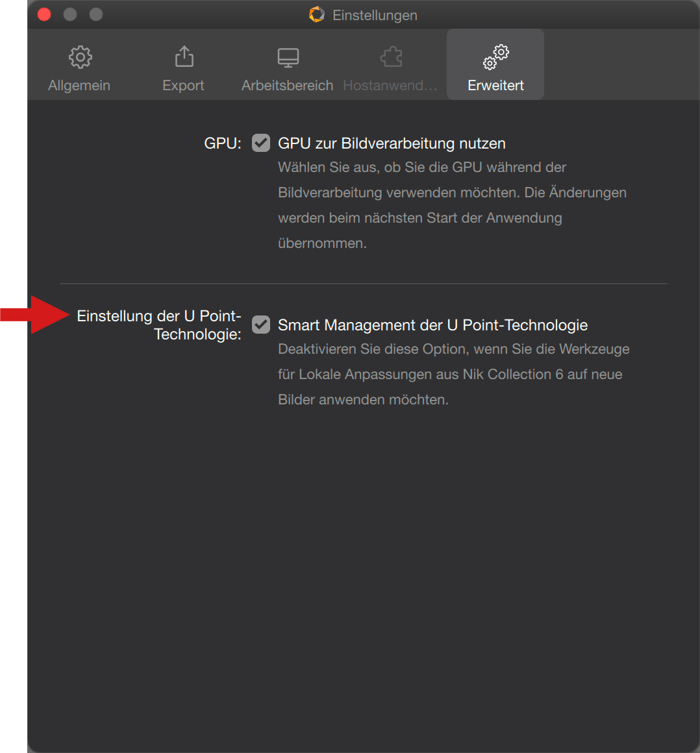This screenshot has width=700, height=753.
Task: Click the Nik logo in the title bar
Action: (x=317, y=15)
